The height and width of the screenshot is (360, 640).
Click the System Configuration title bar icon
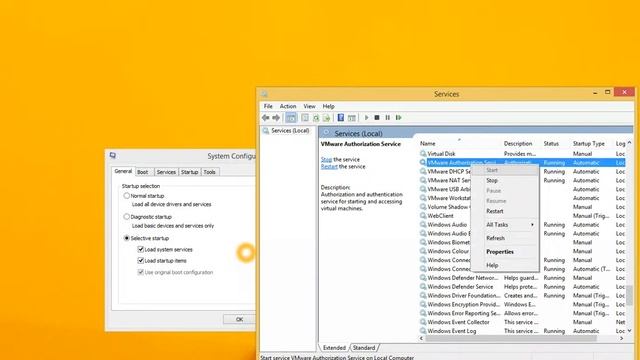[113, 156]
